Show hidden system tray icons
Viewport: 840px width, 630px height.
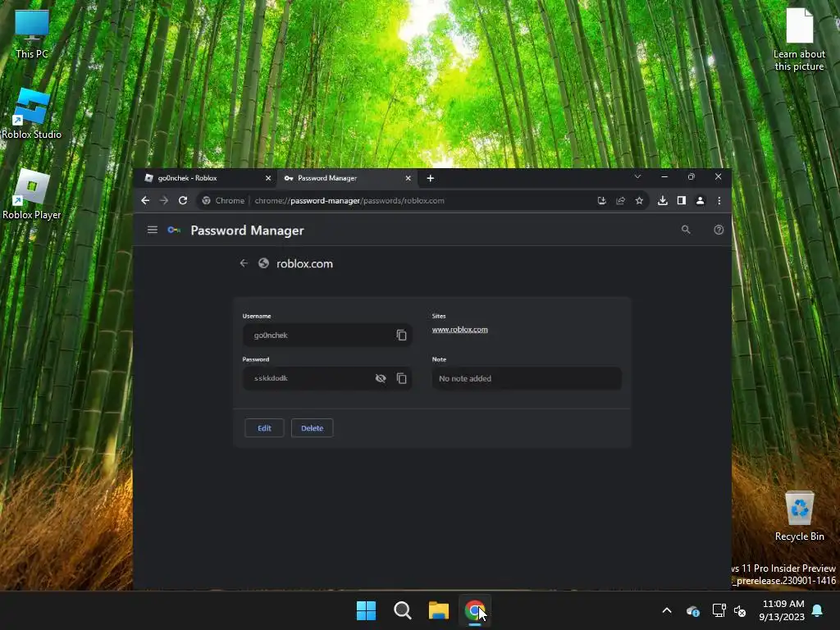tap(667, 610)
